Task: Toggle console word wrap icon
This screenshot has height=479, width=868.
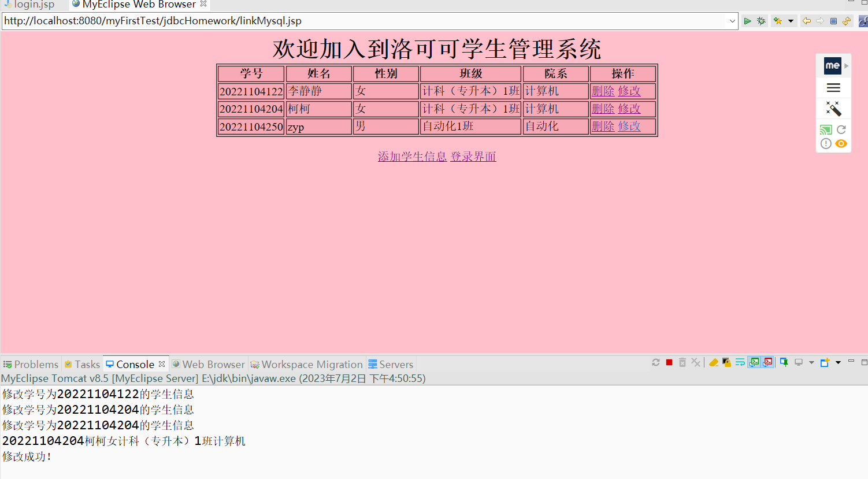Action: 740,362
